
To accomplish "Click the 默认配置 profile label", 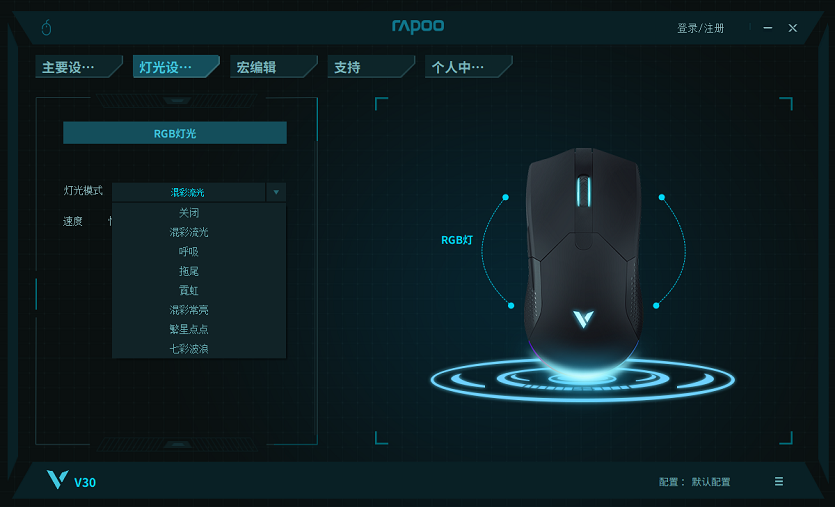I will tap(711, 482).
